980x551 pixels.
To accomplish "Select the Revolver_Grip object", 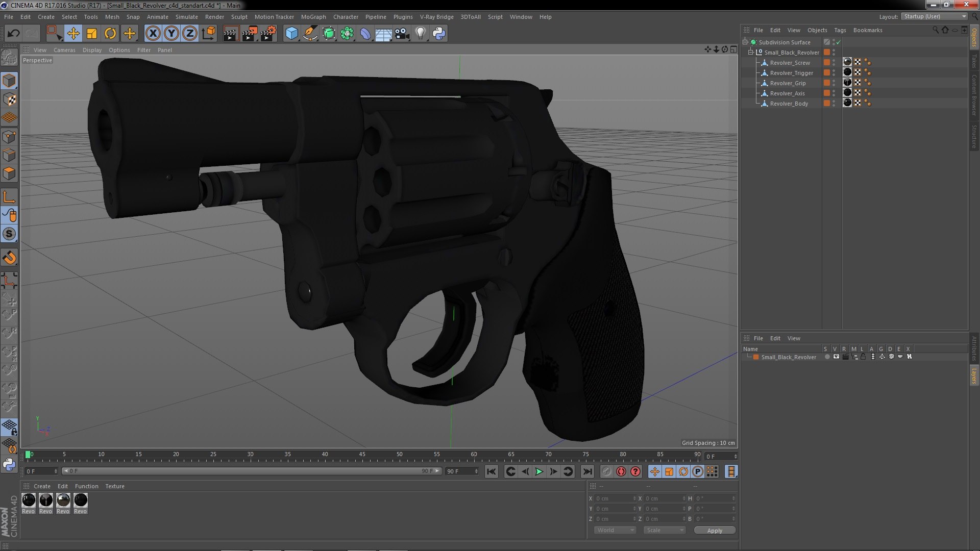I will click(788, 83).
